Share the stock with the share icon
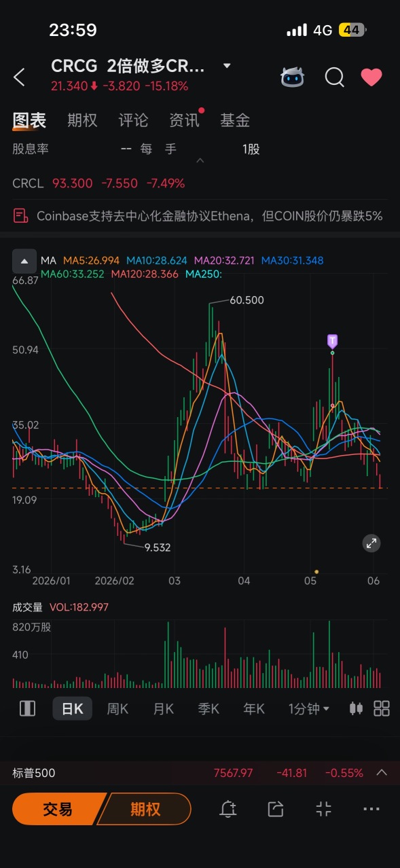The height and width of the screenshot is (868, 400). [275, 809]
